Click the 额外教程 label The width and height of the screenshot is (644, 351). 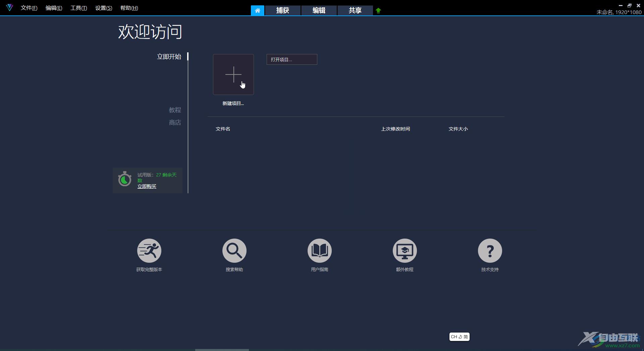click(405, 269)
